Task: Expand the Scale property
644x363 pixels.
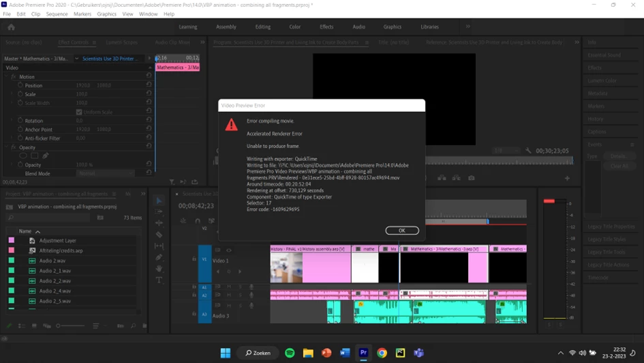Action: (x=12, y=93)
